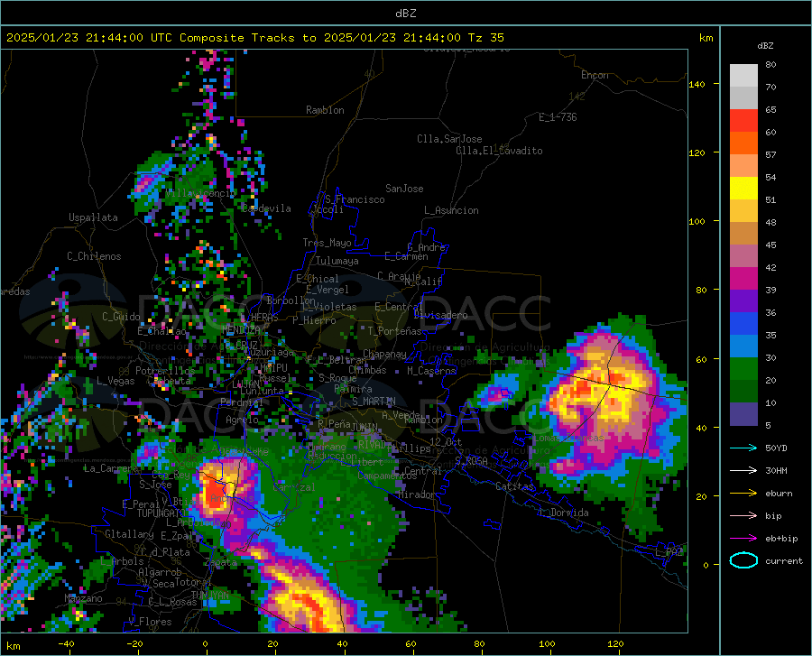The height and width of the screenshot is (656, 812).
Task: Click the 'S_ROSA' label on the map
Action: click(x=471, y=460)
